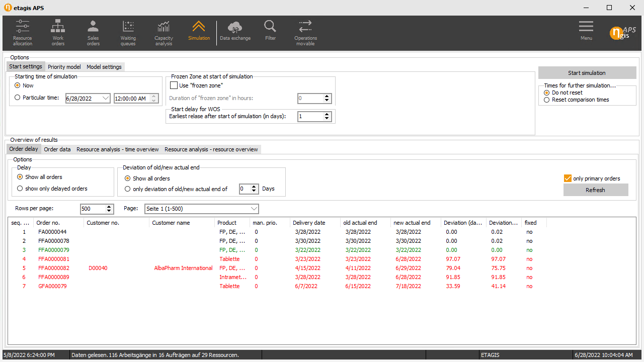Select Show all orders under Deviation
Image resolution: width=644 pixels, height=362 pixels.
click(x=128, y=178)
